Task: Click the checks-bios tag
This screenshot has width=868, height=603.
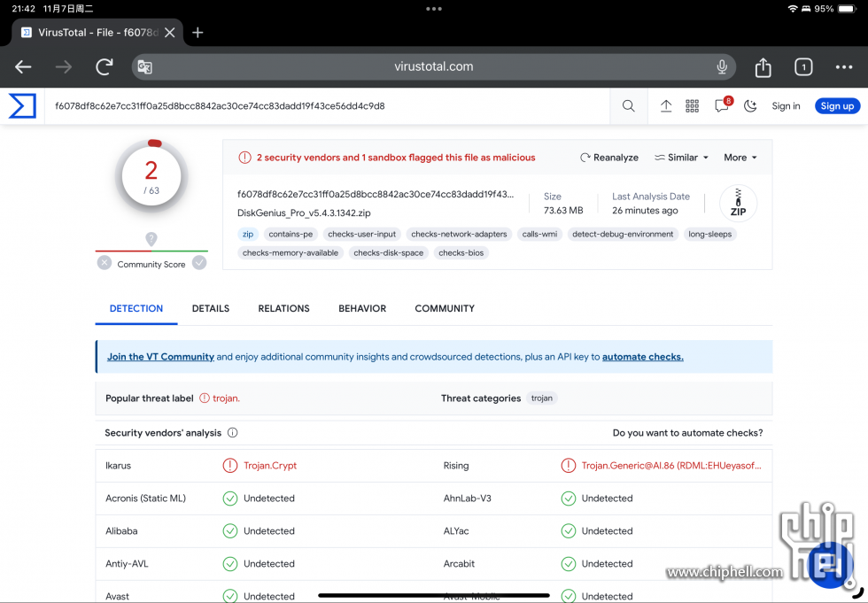Action: coord(461,253)
